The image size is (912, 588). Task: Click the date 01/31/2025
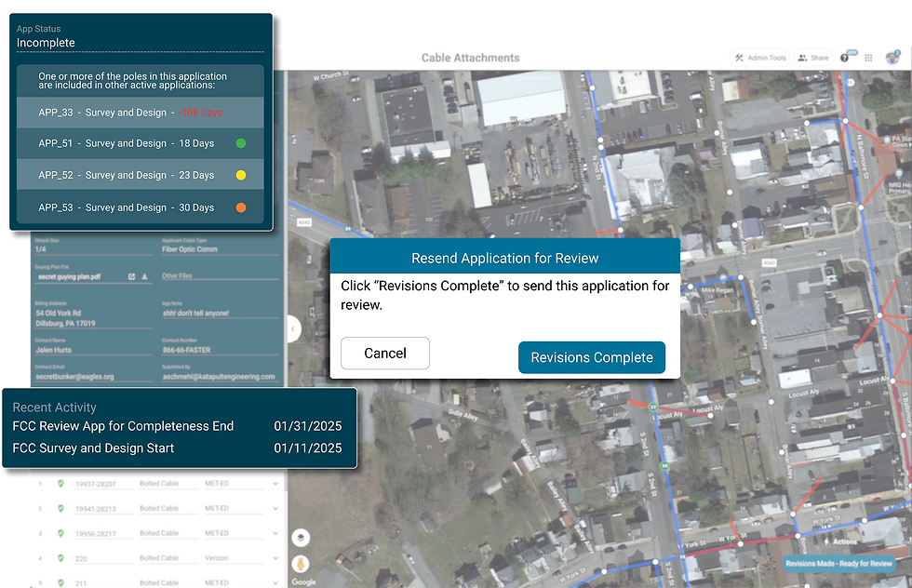[x=308, y=426]
